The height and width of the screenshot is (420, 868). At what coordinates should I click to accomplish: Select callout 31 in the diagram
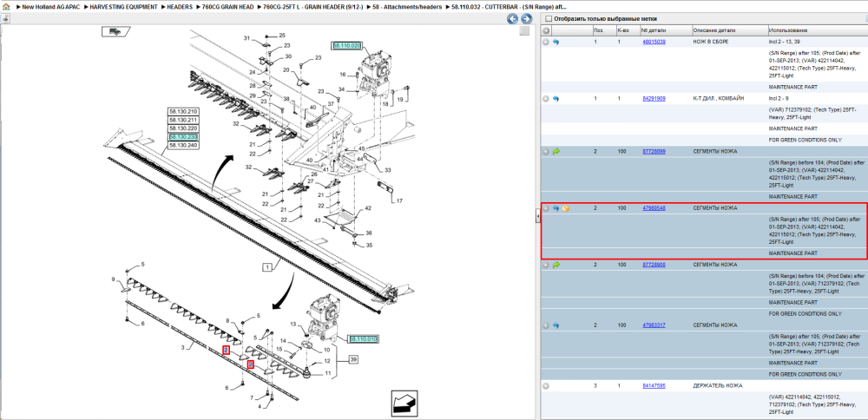(247, 37)
